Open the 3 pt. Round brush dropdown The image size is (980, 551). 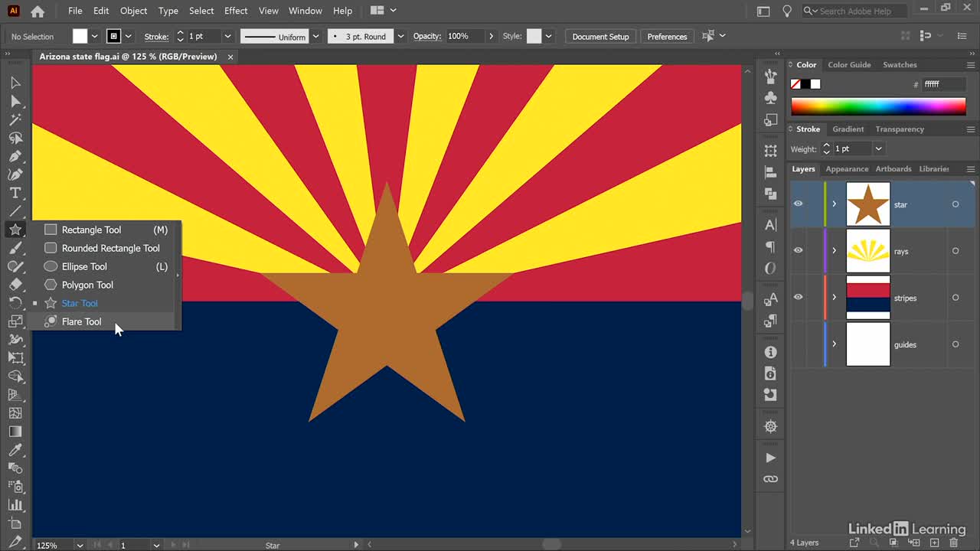400,37
